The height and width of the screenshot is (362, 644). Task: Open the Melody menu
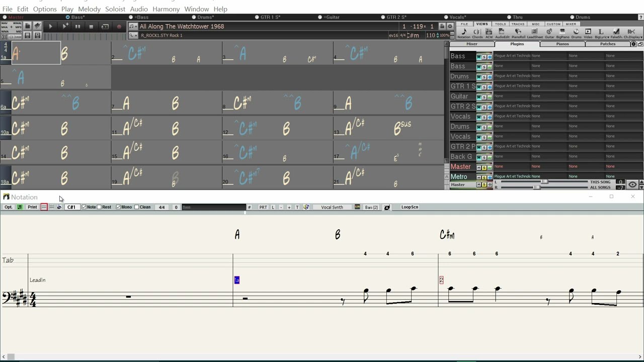(x=89, y=9)
